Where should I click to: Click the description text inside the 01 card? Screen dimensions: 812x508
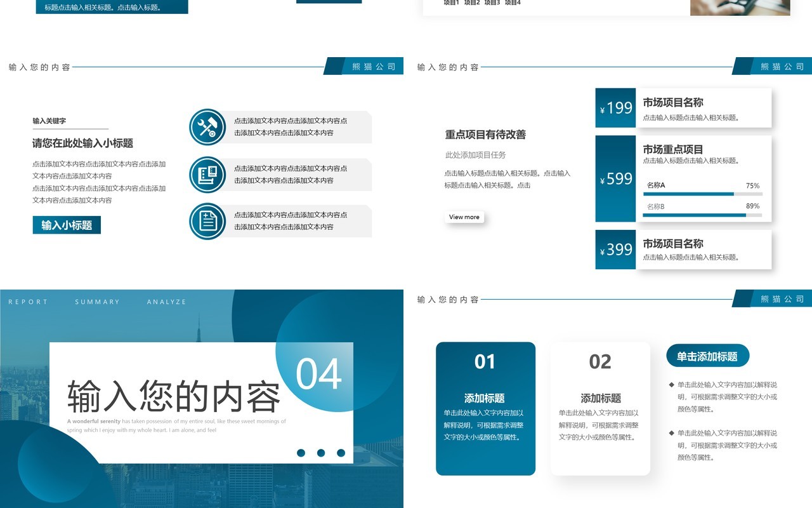click(483, 425)
